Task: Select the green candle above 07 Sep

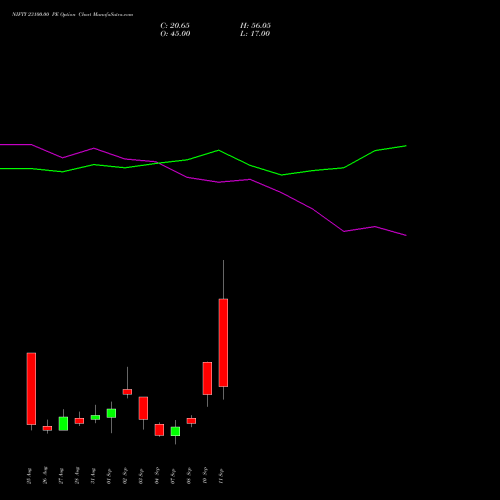Action: tap(175, 431)
